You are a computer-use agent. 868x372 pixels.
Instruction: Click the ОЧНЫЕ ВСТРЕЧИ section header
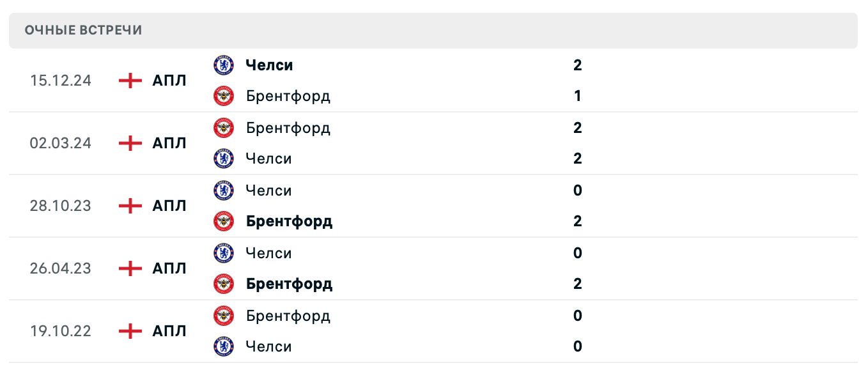84,31
